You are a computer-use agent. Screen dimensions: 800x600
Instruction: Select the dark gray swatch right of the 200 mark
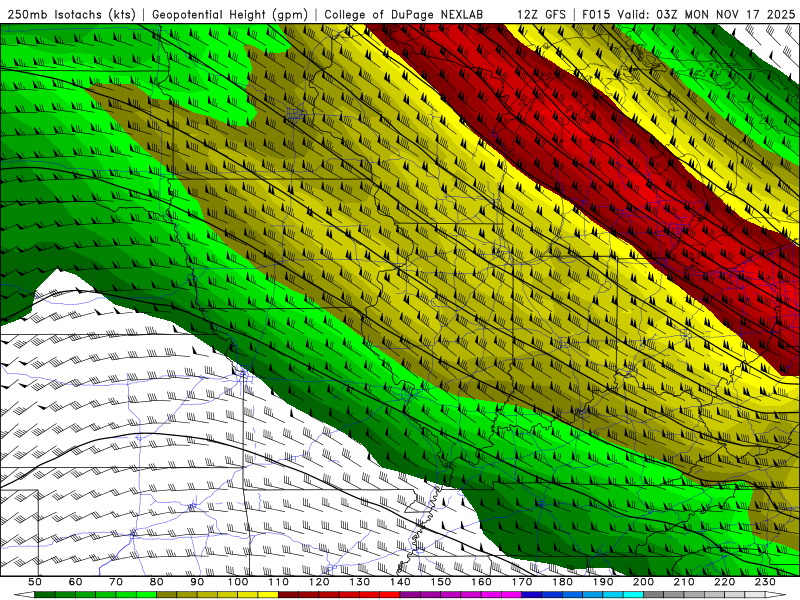(x=654, y=594)
